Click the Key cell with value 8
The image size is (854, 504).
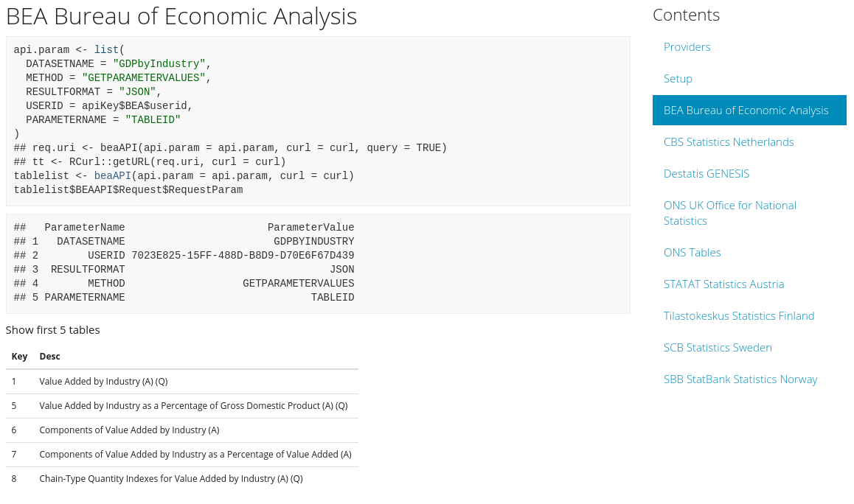tap(14, 479)
